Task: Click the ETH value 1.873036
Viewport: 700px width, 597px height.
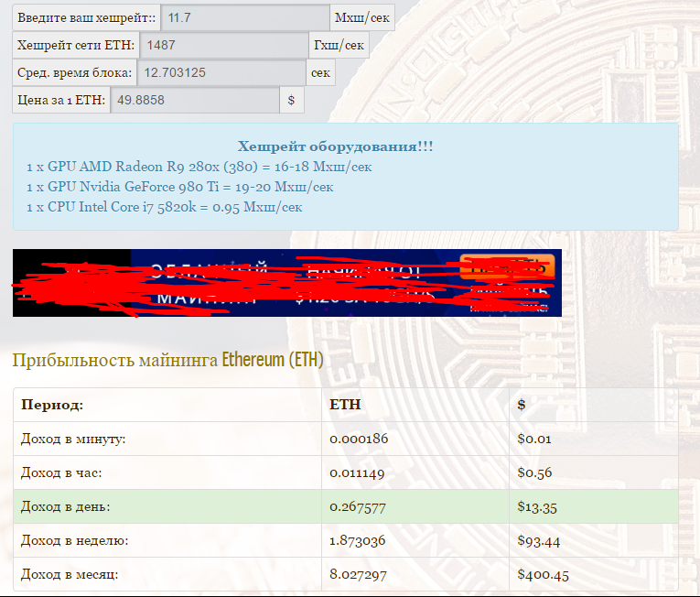Action: point(358,541)
